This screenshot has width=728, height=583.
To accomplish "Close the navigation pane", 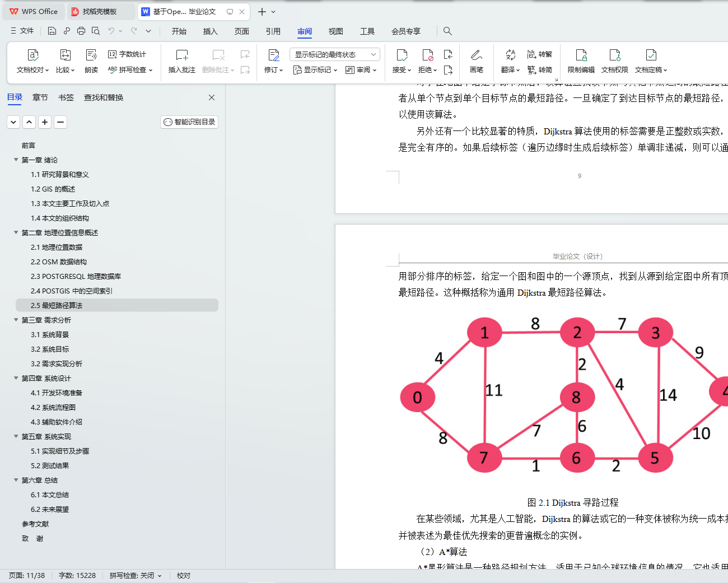I will (x=212, y=97).
